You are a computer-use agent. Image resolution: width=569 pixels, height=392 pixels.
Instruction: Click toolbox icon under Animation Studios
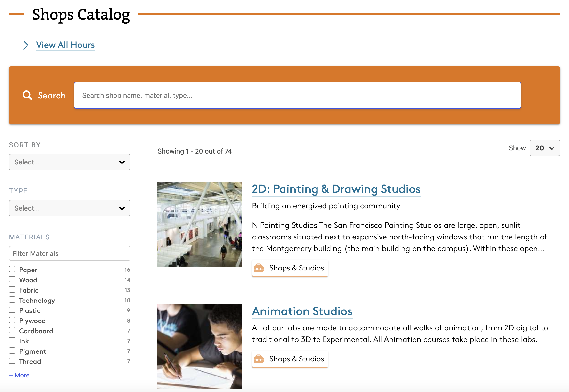tap(259, 359)
